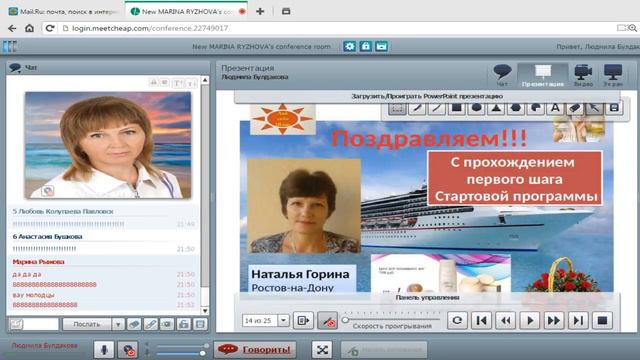The image size is (640, 360).
Task: Click the fast forward next slide button
Action: (554, 320)
